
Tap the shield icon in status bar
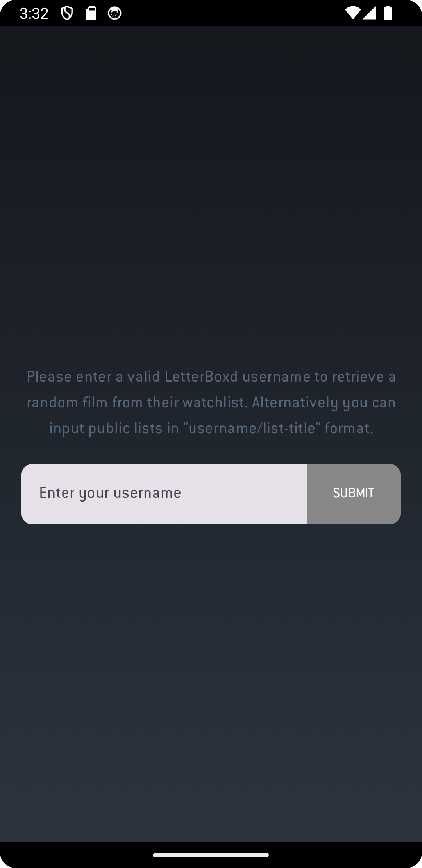pos(67,13)
